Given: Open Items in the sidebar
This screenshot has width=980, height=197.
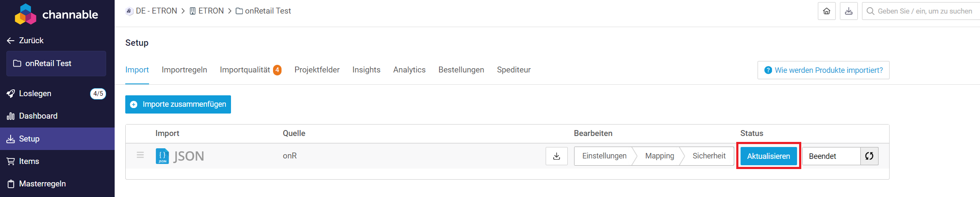Looking at the screenshot, I should [x=29, y=161].
